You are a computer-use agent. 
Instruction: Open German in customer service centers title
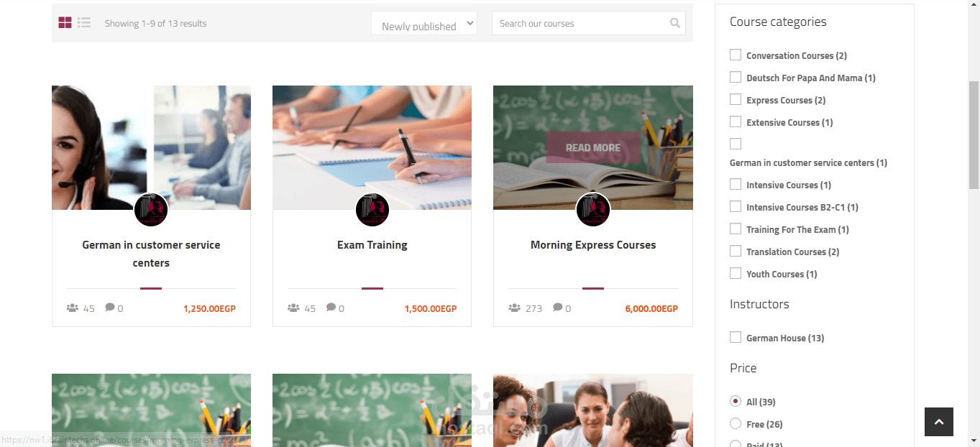click(151, 254)
